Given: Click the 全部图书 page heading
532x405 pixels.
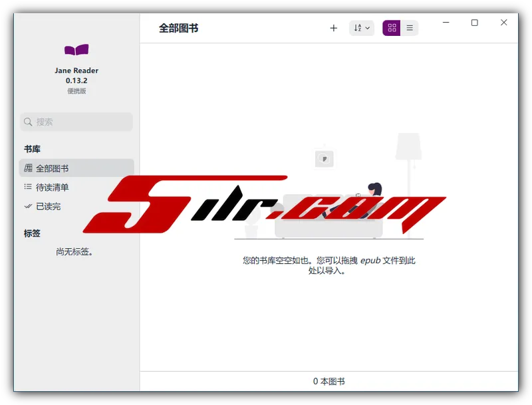Looking at the screenshot, I should [179, 28].
